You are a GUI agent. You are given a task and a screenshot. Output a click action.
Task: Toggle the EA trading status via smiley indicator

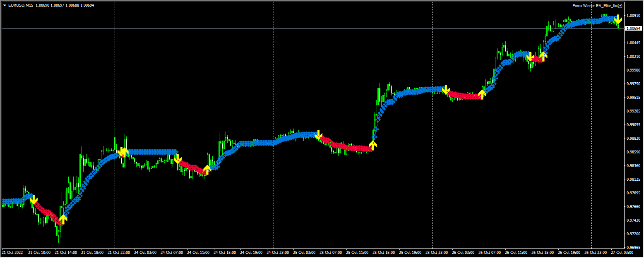[x=620, y=6]
